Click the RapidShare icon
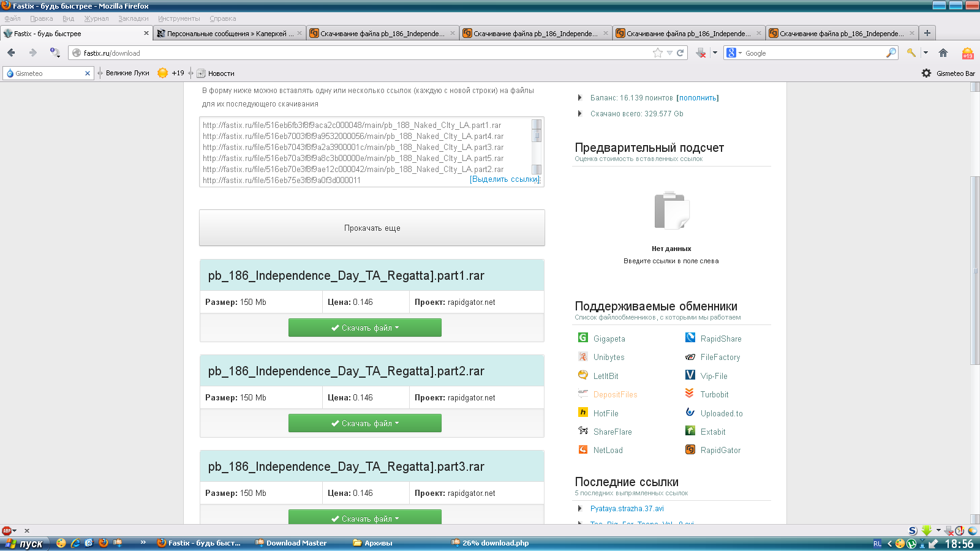Image resolution: width=980 pixels, height=551 pixels. (690, 338)
